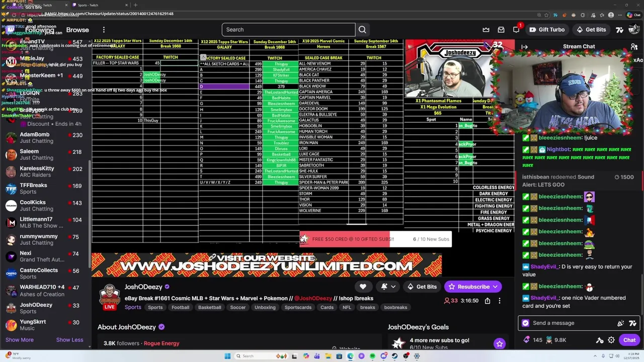Expand the Resubscribe dropdown button
The image size is (644, 362).
(x=495, y=287)
